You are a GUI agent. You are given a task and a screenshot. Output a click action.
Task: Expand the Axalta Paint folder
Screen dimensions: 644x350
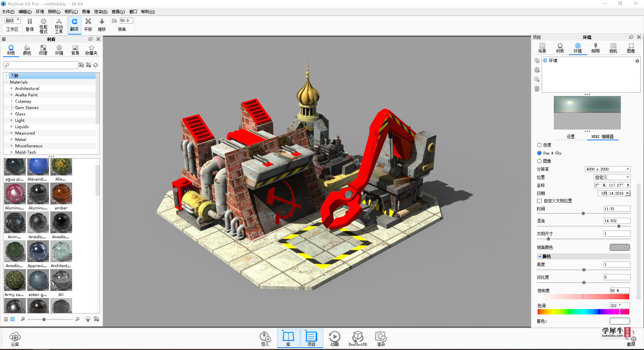coord(11,95)
